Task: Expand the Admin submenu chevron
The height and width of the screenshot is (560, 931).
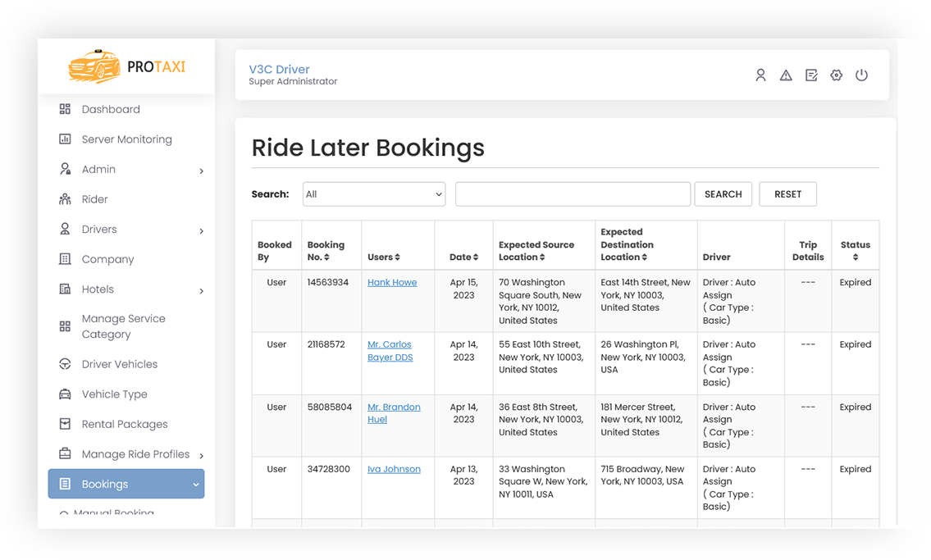Action: (x=202, y=171)
